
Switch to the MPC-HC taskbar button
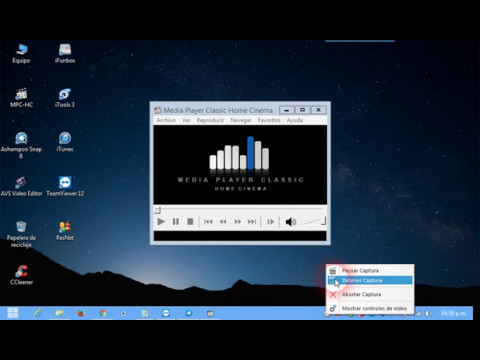click(210, 313)
